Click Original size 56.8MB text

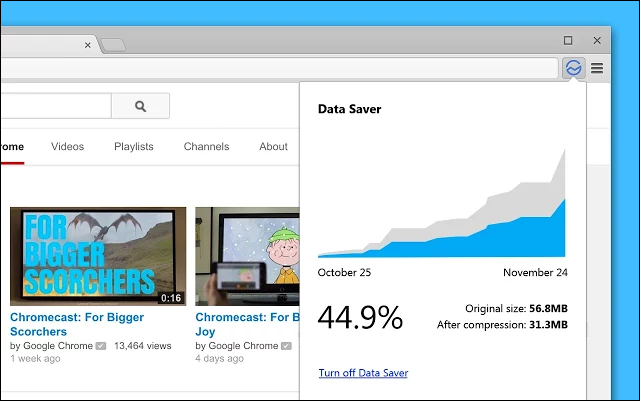click(x=516, y=308)
